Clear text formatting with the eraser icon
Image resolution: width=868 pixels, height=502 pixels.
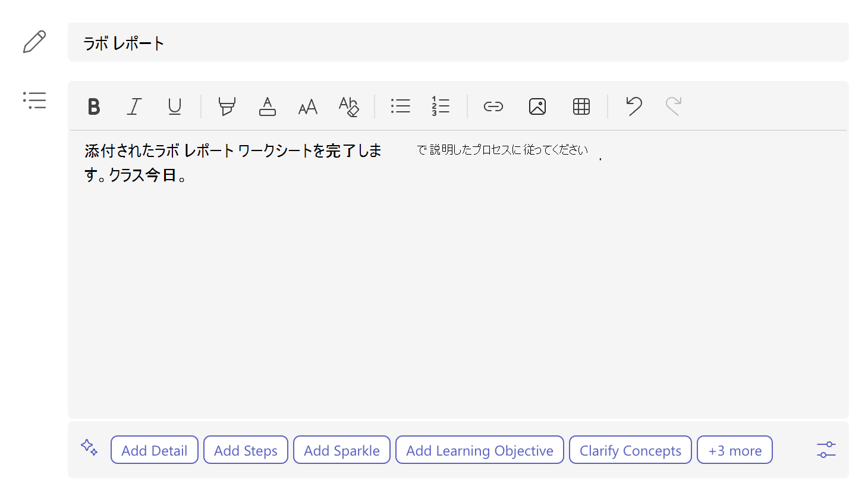[x=348, y=106]
